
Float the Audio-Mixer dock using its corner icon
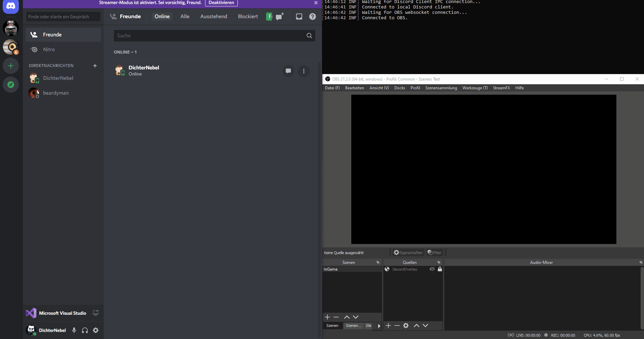(x=641, y=263)
